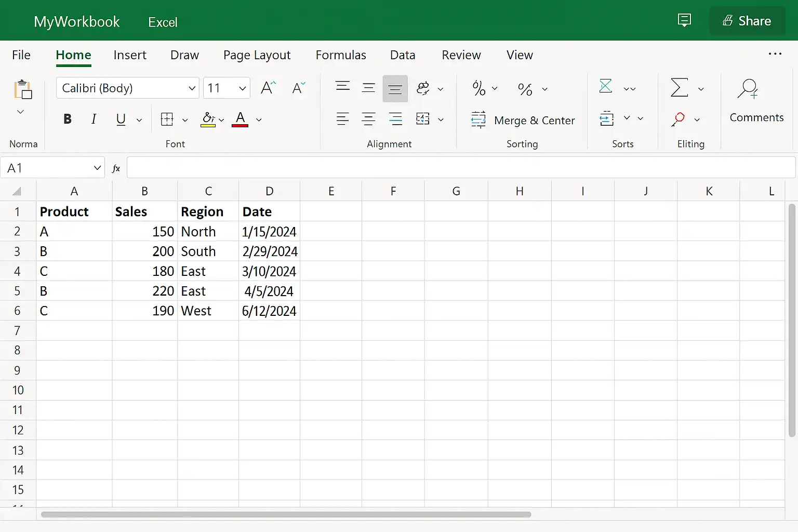Open the Calibri (Body) font dropdown
The image size is (798, 532).
click(127, 88)
